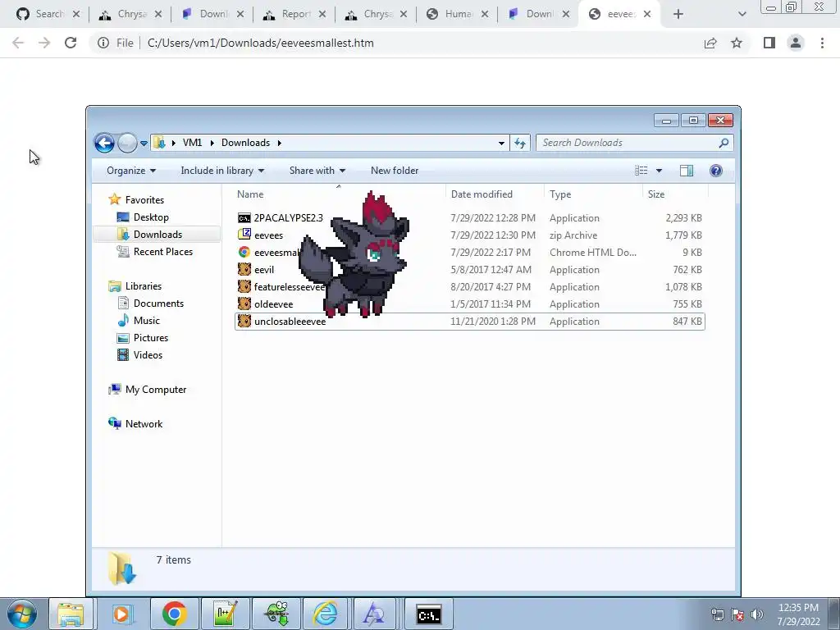This screenshot has width=840, height=630.
Task: Toggle the preview pane button
Action: tap(687, 171)
